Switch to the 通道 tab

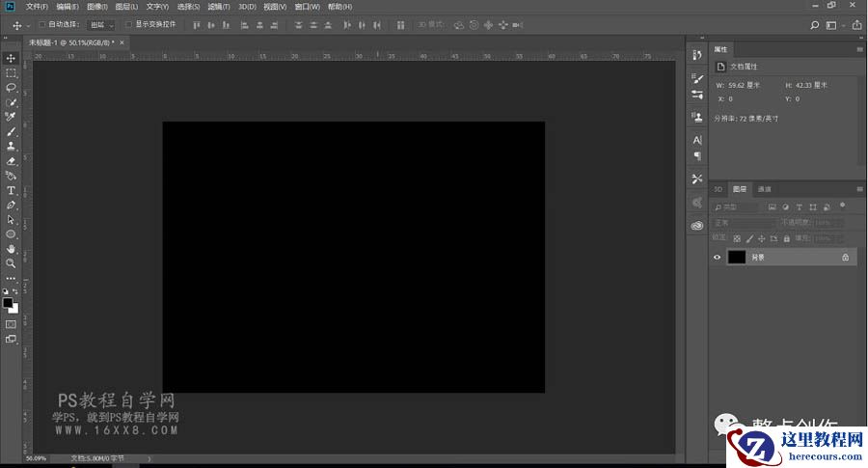point(764,189)
